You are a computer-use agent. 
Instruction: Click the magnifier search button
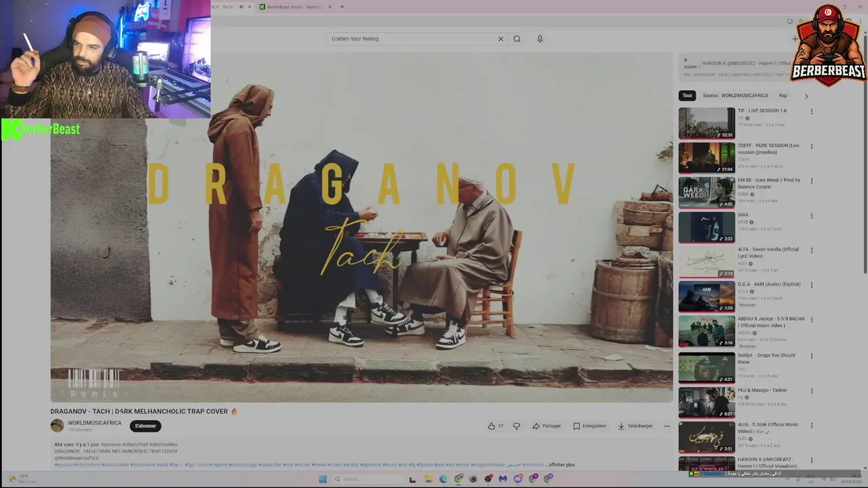(x=517, y=39)
